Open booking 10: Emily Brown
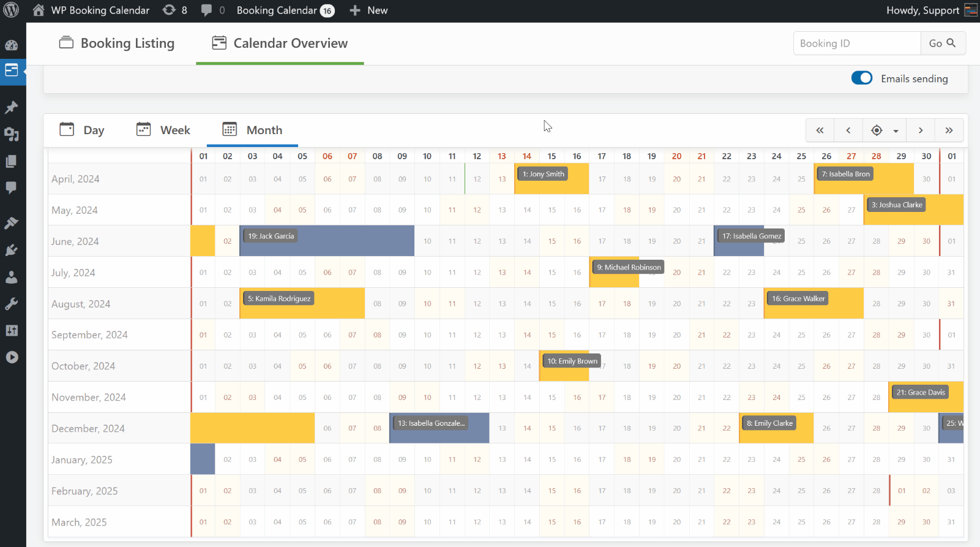 572,361
